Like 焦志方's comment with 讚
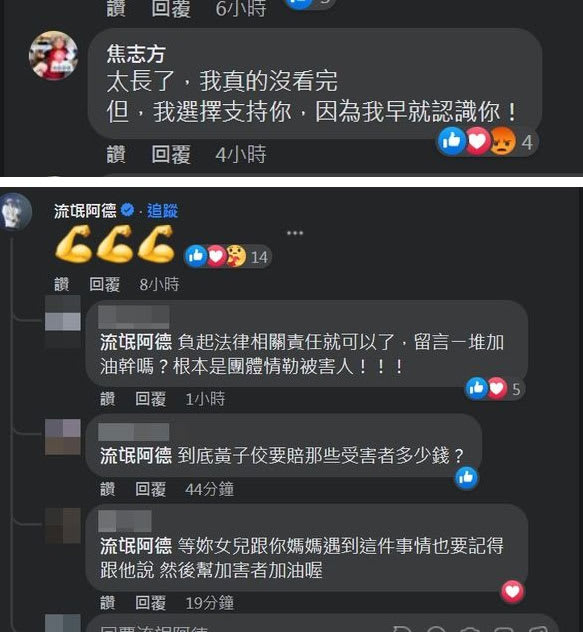The image size is (583, 632). (116, 155)
